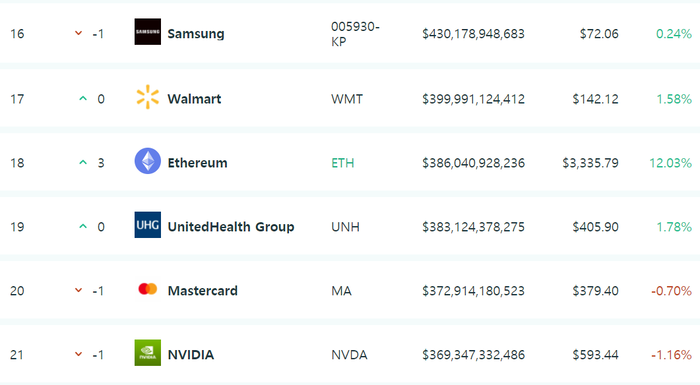The height and width of the screenshot is (385, 700).
Task: Click the UHG UnitedHealth logo
Action: click(x=148, y=225)
